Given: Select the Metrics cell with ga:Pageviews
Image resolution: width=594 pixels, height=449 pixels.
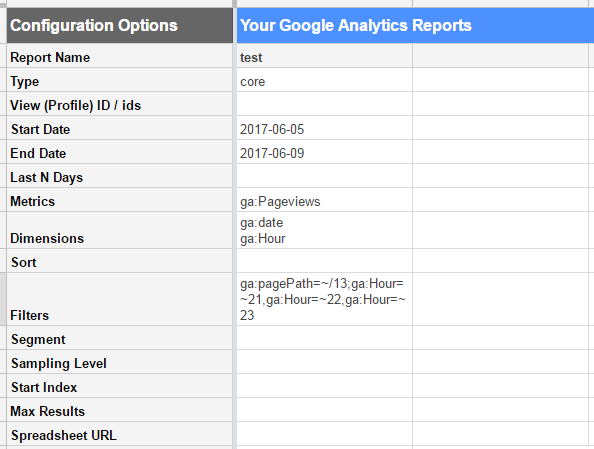Looking at the screenshot, I should [x=324, y=200].
